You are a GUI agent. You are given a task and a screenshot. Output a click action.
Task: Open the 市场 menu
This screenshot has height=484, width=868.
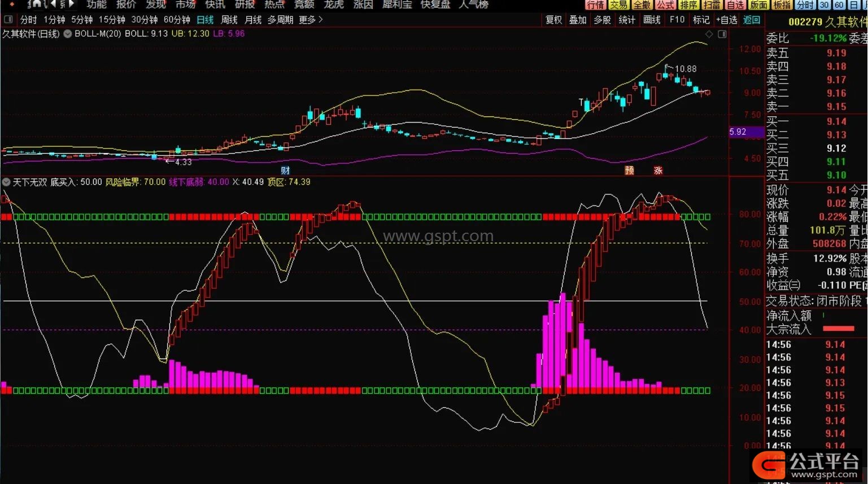tap(185, 5)
